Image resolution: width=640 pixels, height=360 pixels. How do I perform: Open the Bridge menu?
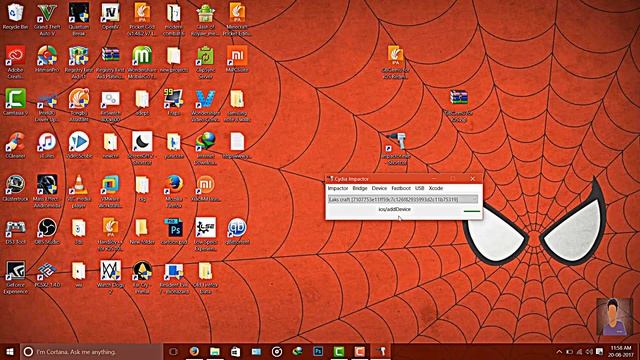[360, 188]
